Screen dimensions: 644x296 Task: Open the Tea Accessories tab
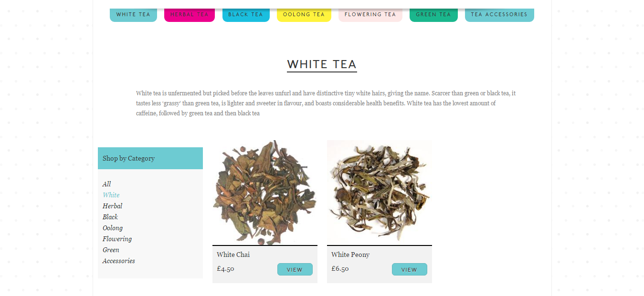499,15
